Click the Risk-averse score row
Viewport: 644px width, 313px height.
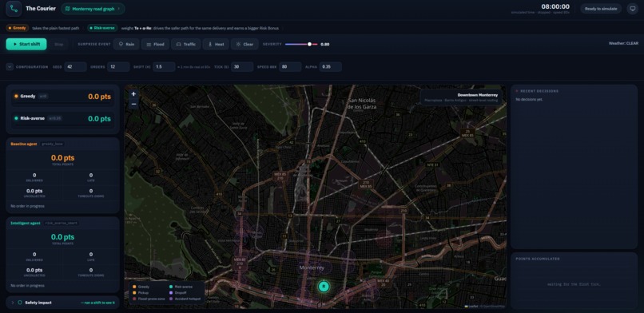(x=62, y=118)
